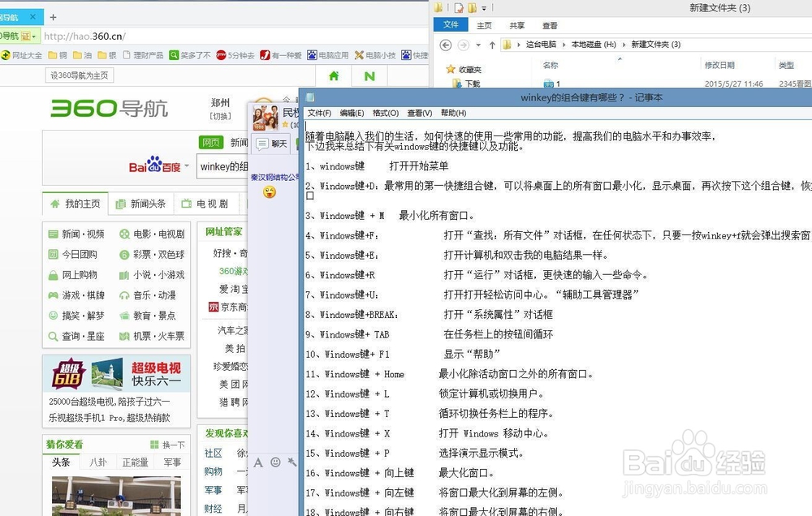Screen dimensions: 812x516
Task: Open the 理财产品 bookmark
Action: click(x=143, y=55)
